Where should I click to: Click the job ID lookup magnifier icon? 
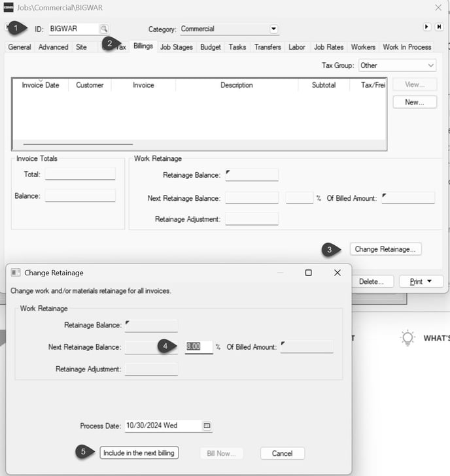click(104, 29)
